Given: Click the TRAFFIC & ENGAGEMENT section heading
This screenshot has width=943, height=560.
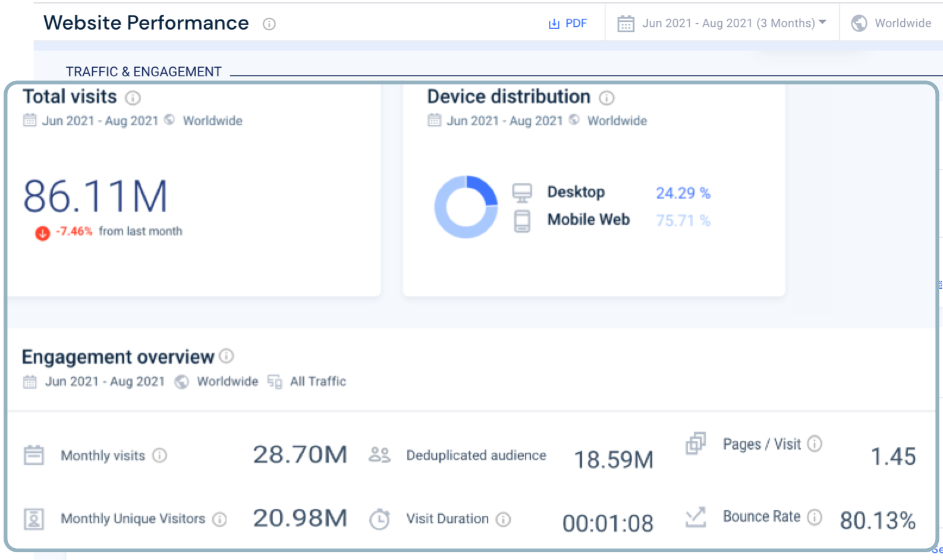Looking at the screenshot, I should 143,71.
